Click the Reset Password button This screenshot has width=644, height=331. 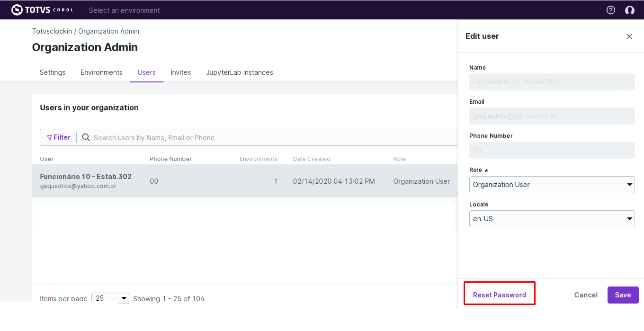point(500,295)
